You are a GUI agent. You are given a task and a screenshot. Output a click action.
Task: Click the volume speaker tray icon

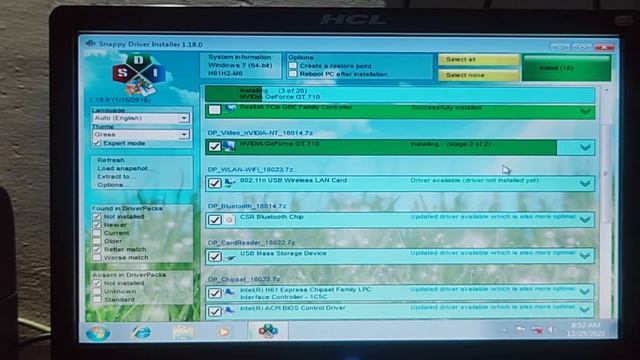[x=551, y=329]
